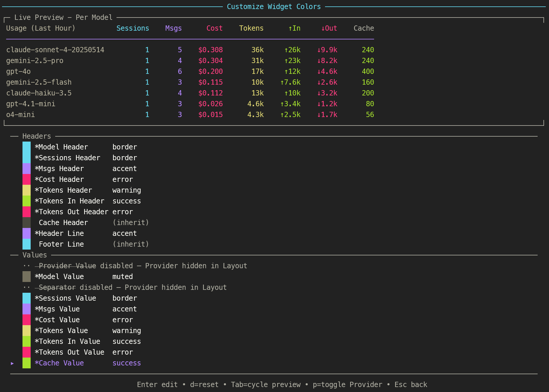Click the Tokens column header in preview

251,28
